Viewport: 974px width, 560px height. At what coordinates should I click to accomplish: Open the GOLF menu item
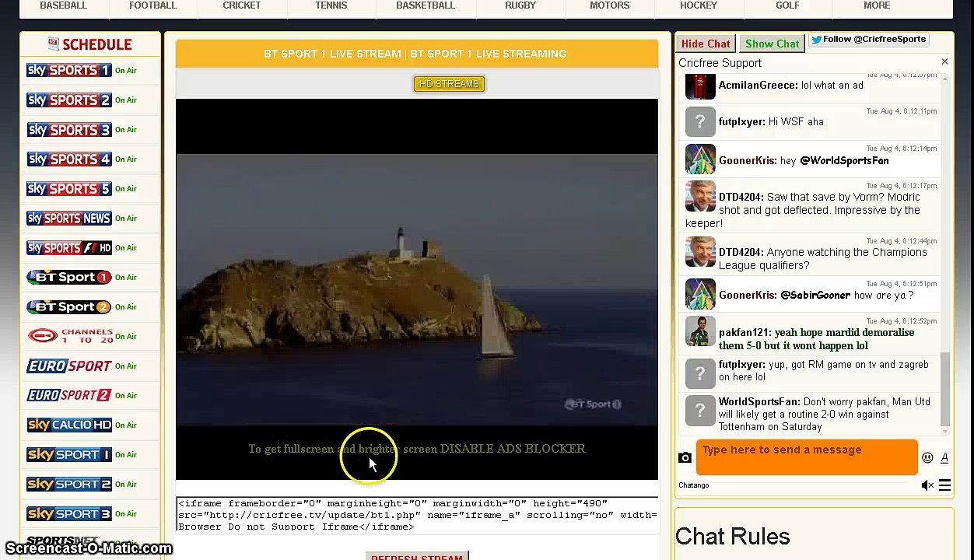[787, 5]
